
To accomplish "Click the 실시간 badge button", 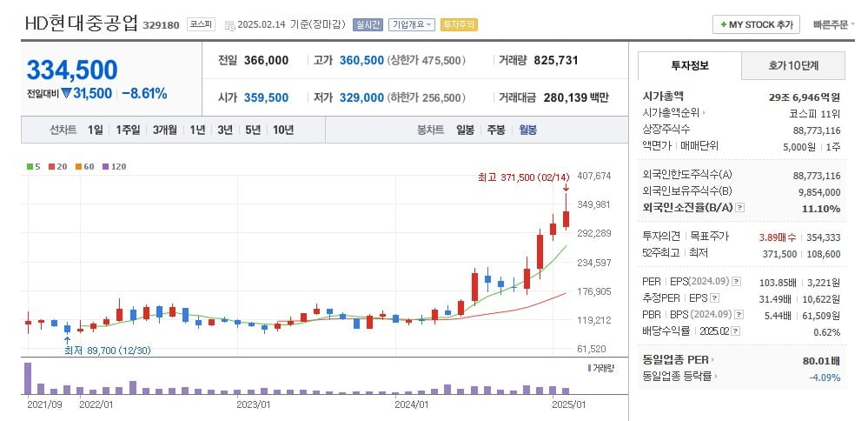I will click(368, 25).
